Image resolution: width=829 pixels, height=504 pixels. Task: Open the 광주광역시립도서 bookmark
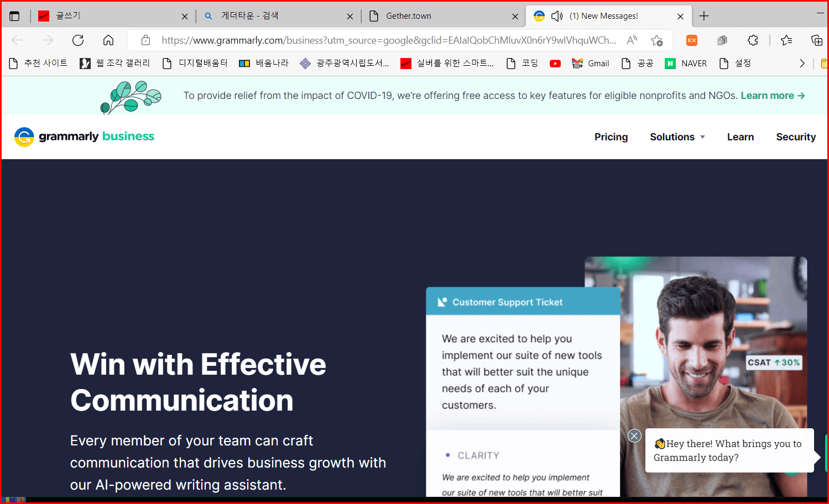[x=345, y=64]
